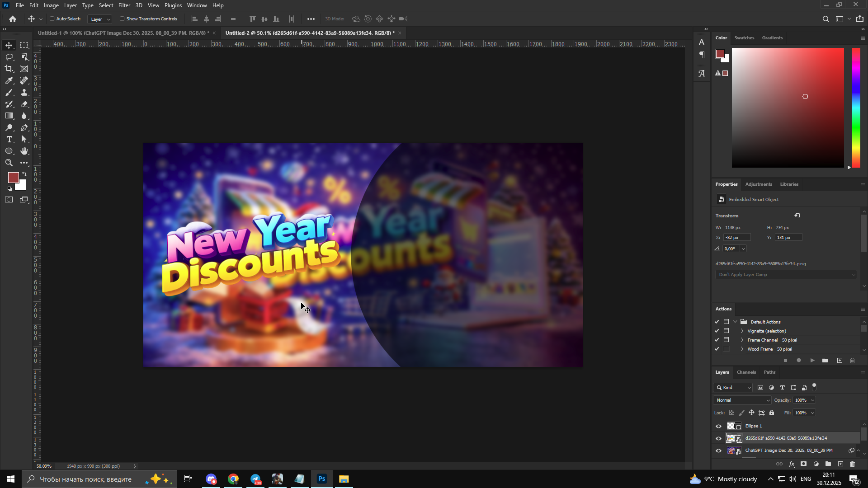Screen dimensions: 868x488
Task: Select the Horizontal Type tool
Action: (9, 139)
